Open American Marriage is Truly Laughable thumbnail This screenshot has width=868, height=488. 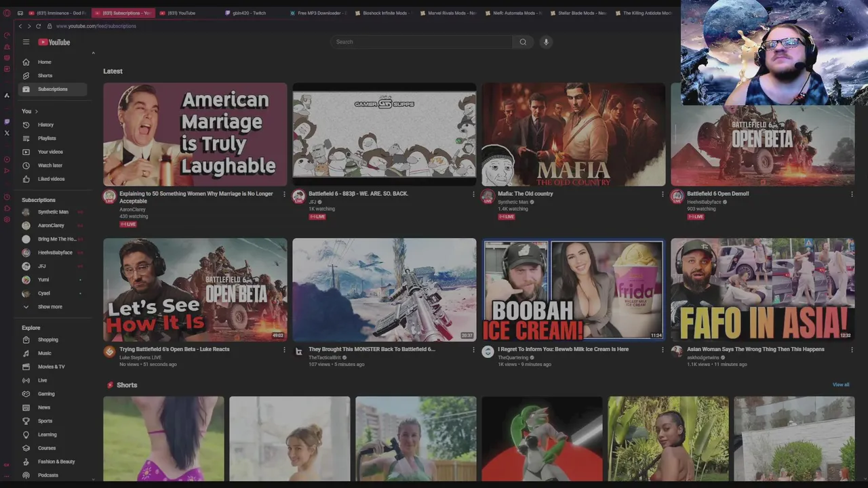coord(195,134)
